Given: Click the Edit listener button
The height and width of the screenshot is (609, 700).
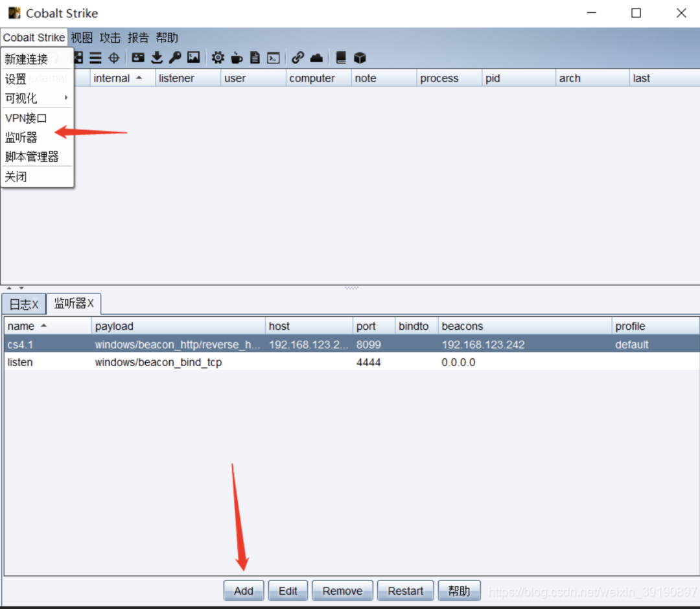Looking at the screenshot, I should pyautogui.click(x=288, y=591).
